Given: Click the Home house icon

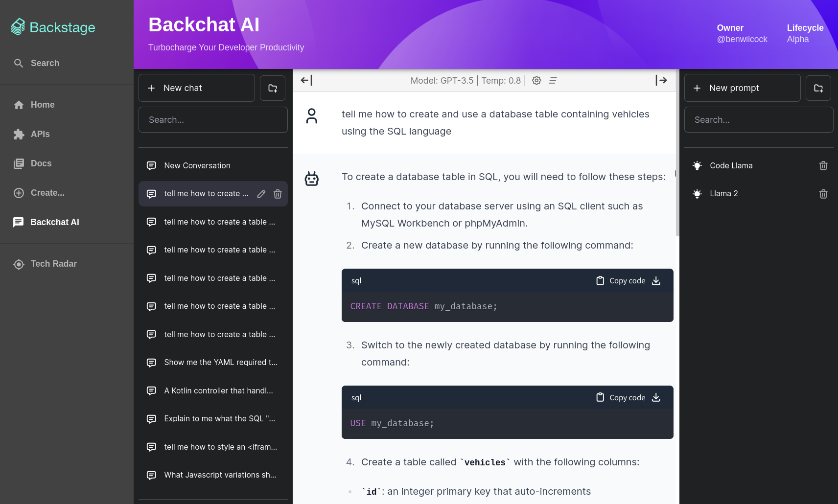Looking at the screenshot, I should pyautogui.click(x=19, y=105).
